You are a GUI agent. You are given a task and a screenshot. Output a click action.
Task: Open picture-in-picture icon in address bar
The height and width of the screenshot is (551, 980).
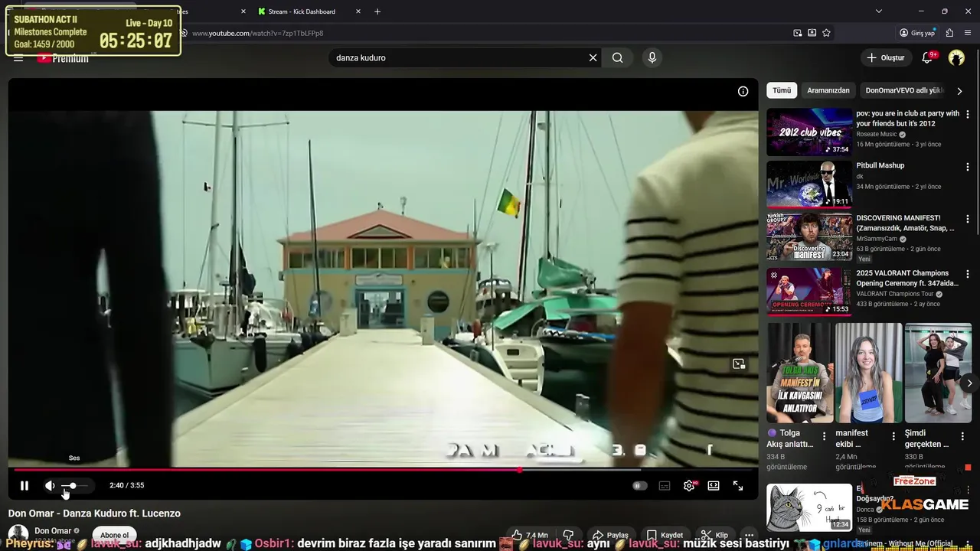[x=798, y=33]
